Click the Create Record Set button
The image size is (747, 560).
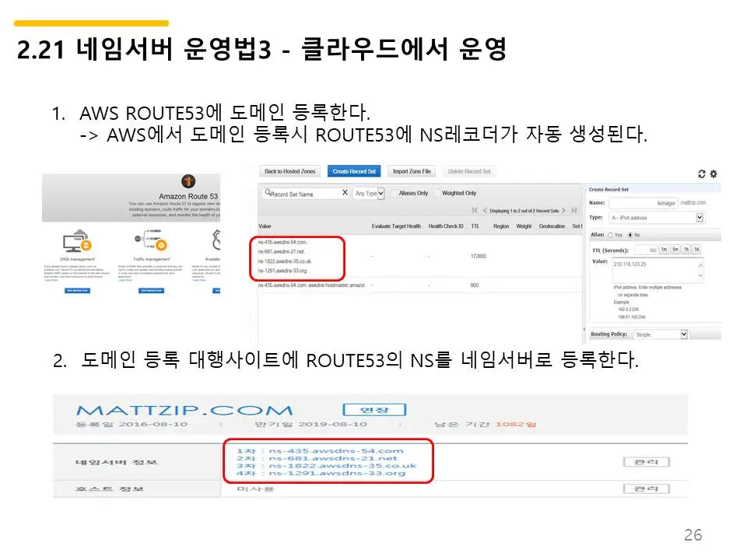[x=354, y=170]
